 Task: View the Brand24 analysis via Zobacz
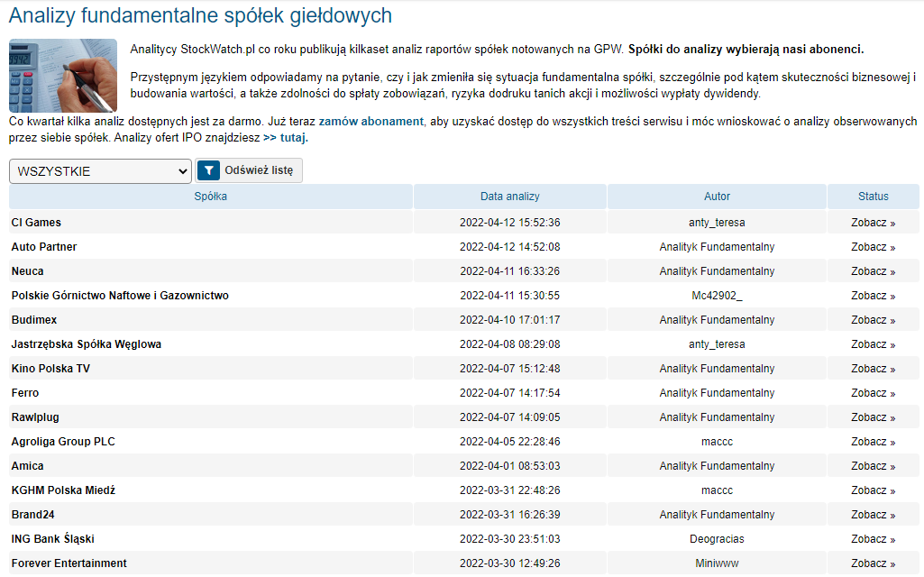873,515
